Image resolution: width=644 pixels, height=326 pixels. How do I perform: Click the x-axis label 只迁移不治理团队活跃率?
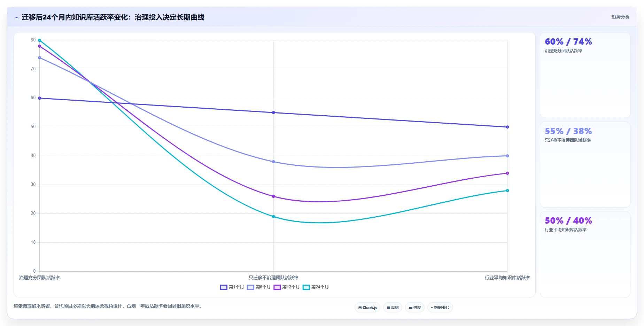click(273, 278)
